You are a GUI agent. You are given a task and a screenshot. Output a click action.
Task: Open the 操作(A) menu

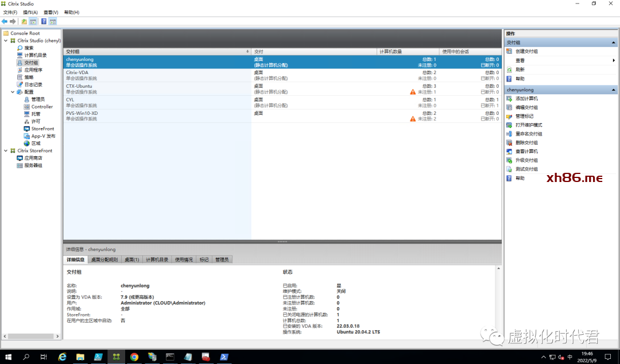(30, 12)
